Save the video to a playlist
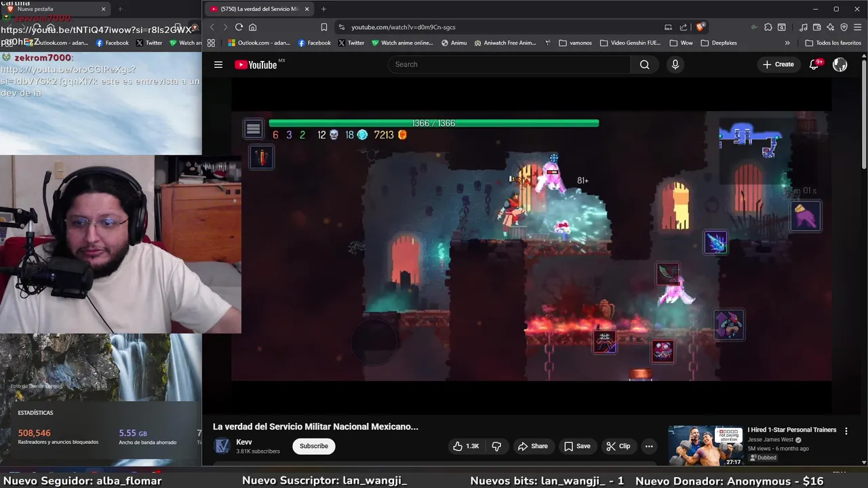 pyautogui.click(x=577, y=446)
